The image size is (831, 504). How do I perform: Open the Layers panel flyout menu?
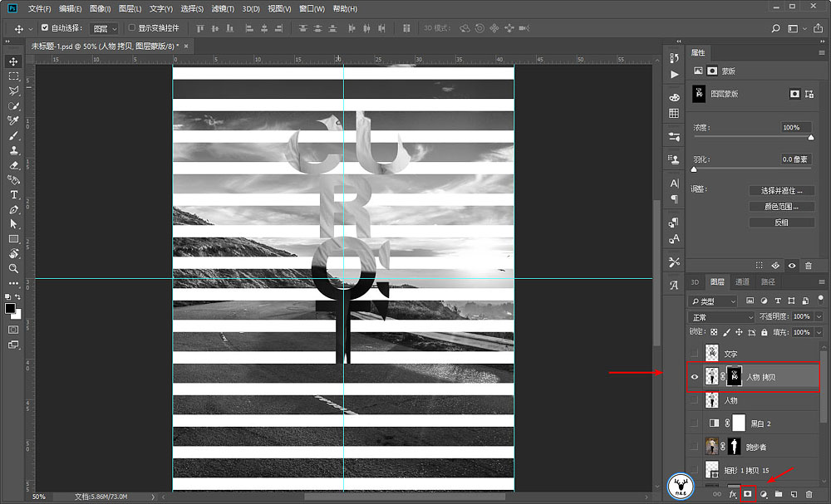click(822, 282)
